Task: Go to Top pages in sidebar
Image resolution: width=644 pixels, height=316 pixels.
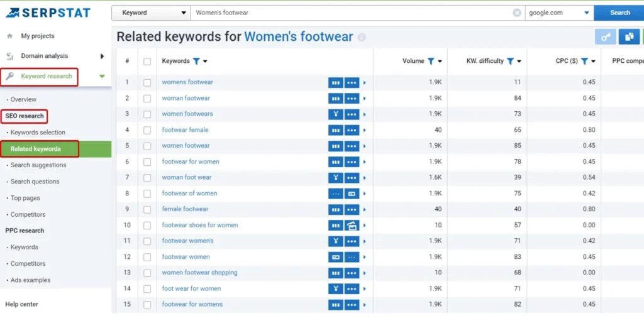Action: tap(25, 198)
